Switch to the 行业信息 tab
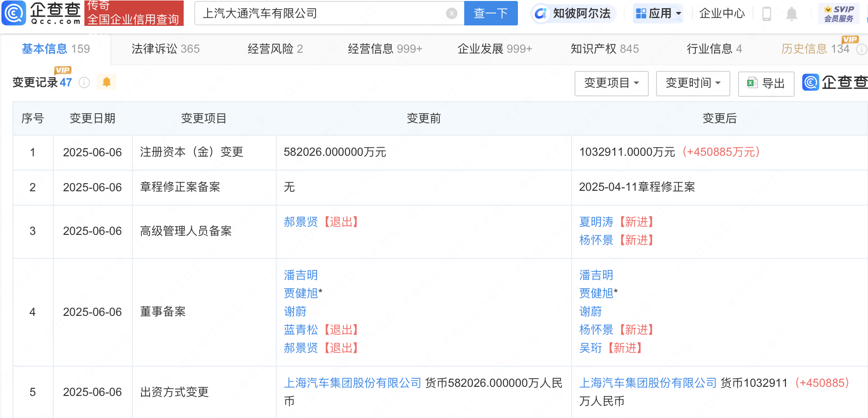868x418 pixels. [x=714, y=49]
